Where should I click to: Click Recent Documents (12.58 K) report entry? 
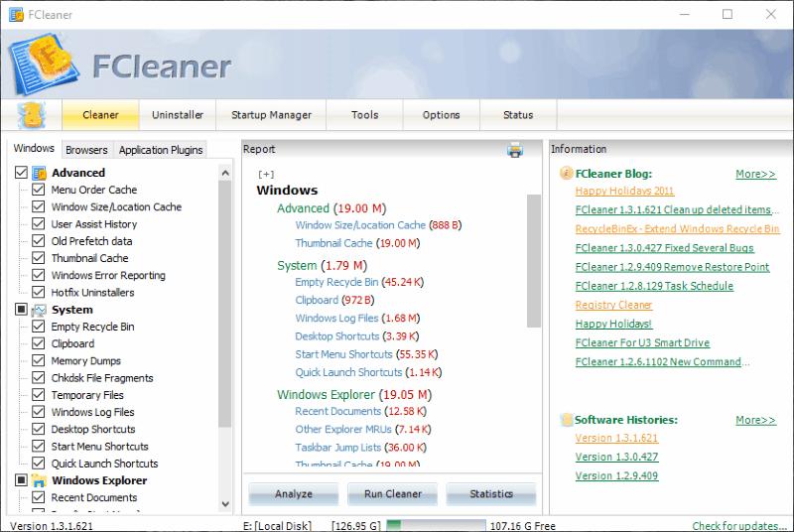[x=360, y=411]
